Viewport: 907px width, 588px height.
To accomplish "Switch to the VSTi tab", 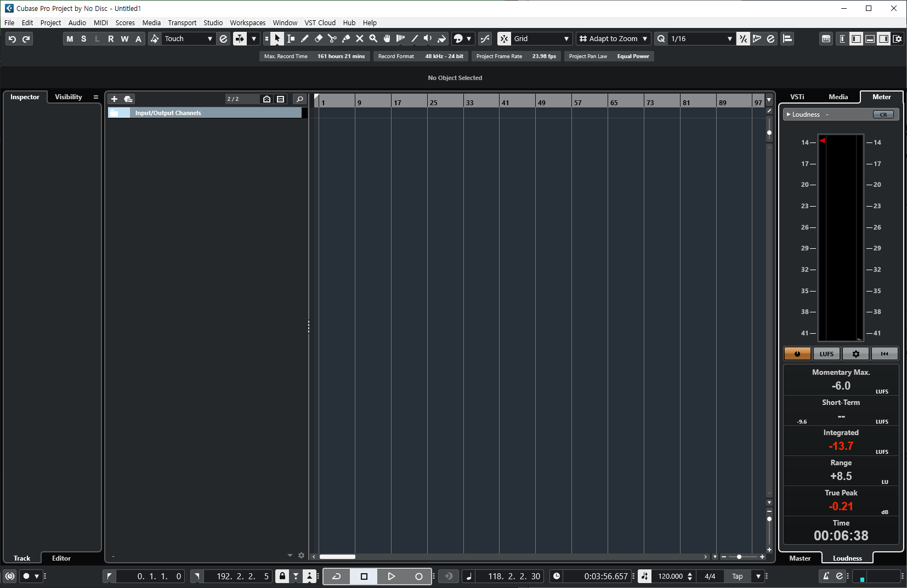I will point(797,97).
